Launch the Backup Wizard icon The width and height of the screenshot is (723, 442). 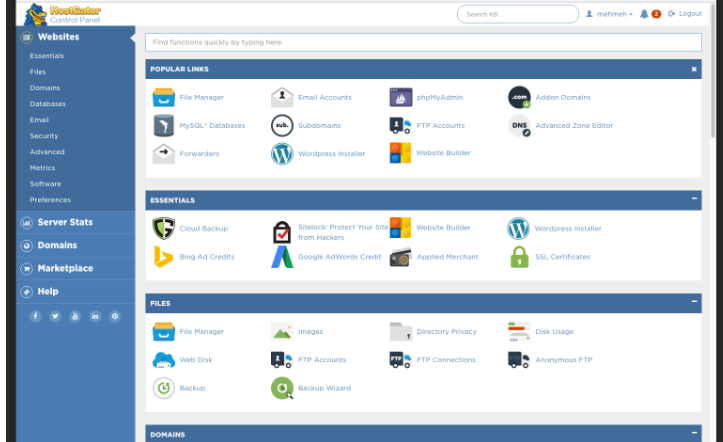(282, 388)
